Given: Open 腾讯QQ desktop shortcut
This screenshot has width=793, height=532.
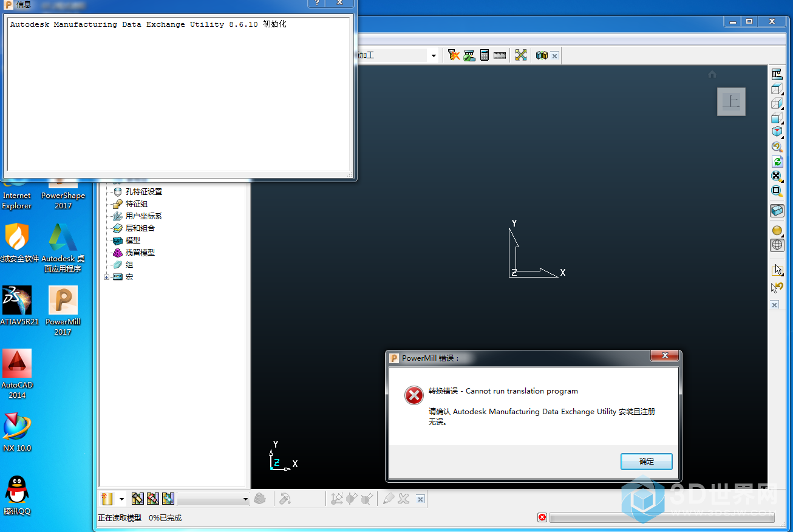Looking at the screenshot, I should (17, 496).
